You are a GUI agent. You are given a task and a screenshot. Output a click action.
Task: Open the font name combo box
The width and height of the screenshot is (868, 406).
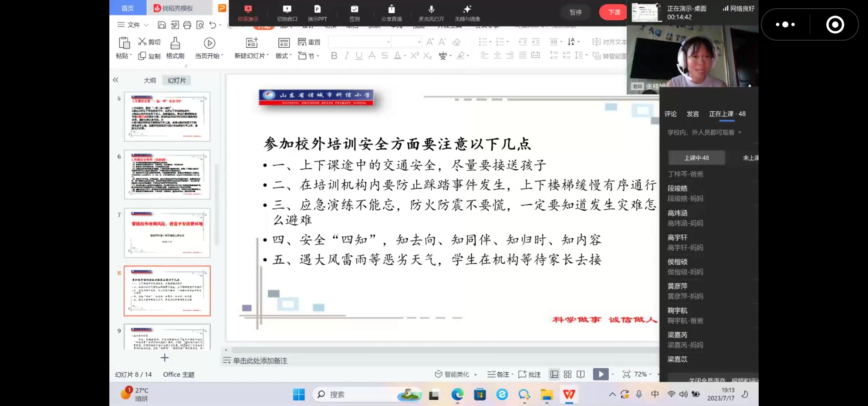[360, 42]
